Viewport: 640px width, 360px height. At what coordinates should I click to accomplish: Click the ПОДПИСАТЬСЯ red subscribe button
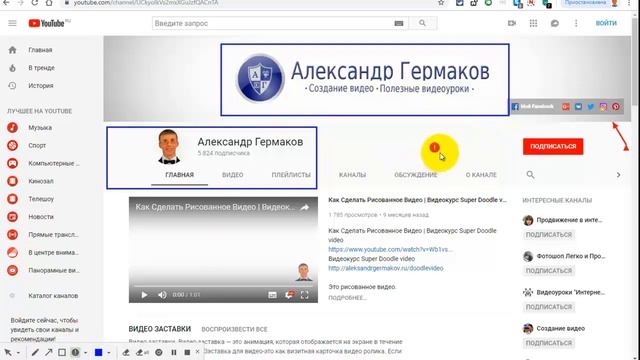click(553, 146)
